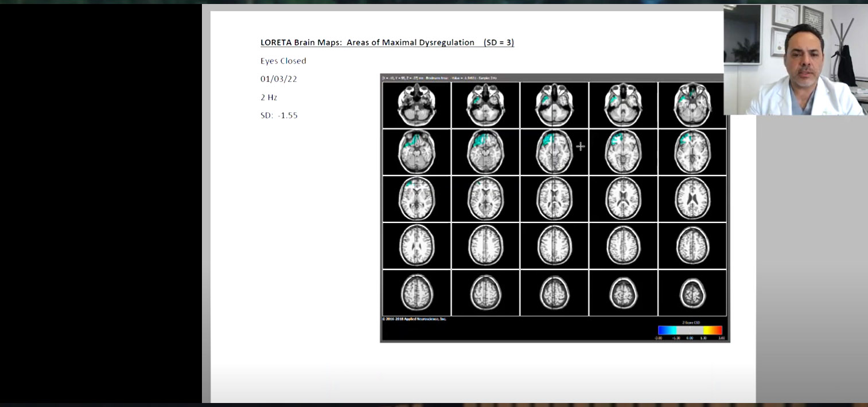Click the Applied Neuroscience copyright text

(414, 319)
